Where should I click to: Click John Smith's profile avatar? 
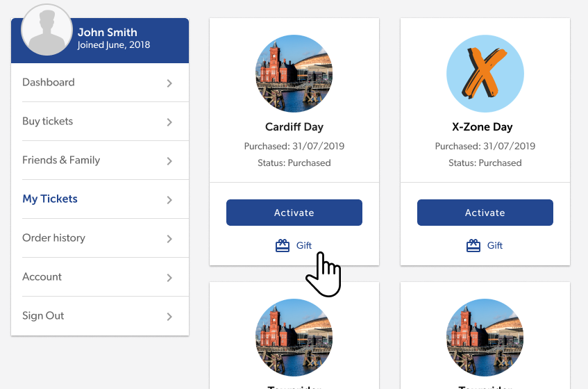(x=47, y=30)
